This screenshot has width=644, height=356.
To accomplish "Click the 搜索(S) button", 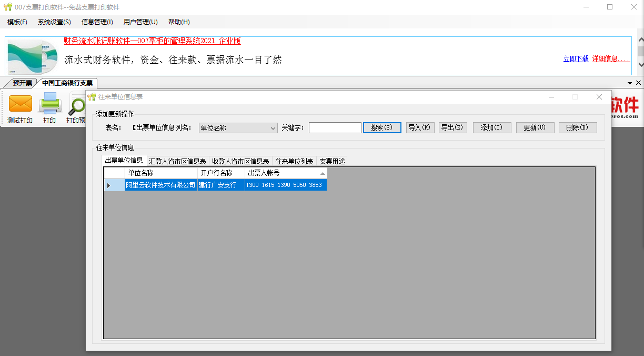I will 382,127.
